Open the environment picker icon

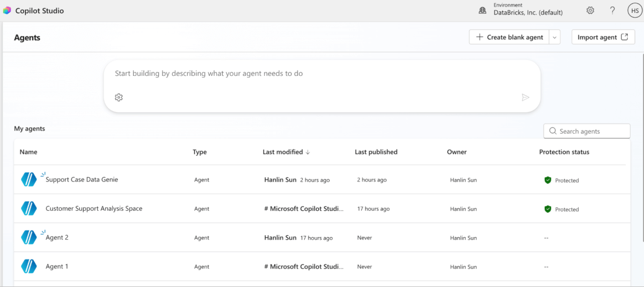482,11
